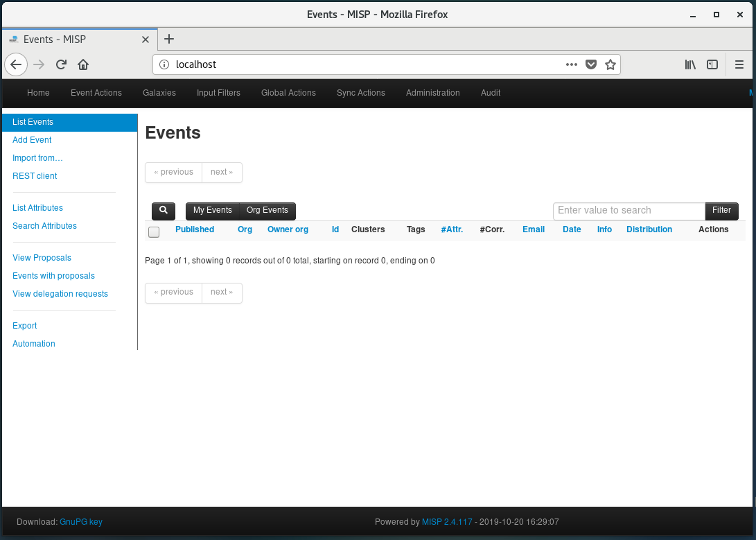Select List Events in sidebar
Image resolution: width=756 pixels, height=540 pixels.
click(x=70, y=123)
